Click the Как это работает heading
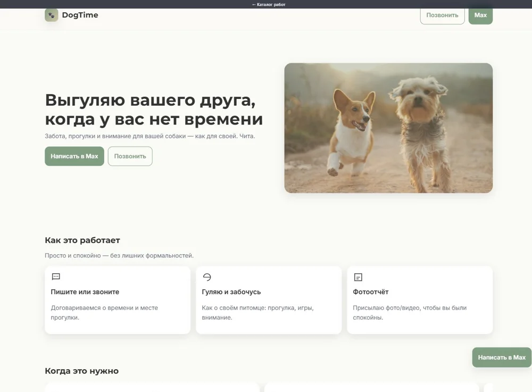 (82, 240)
